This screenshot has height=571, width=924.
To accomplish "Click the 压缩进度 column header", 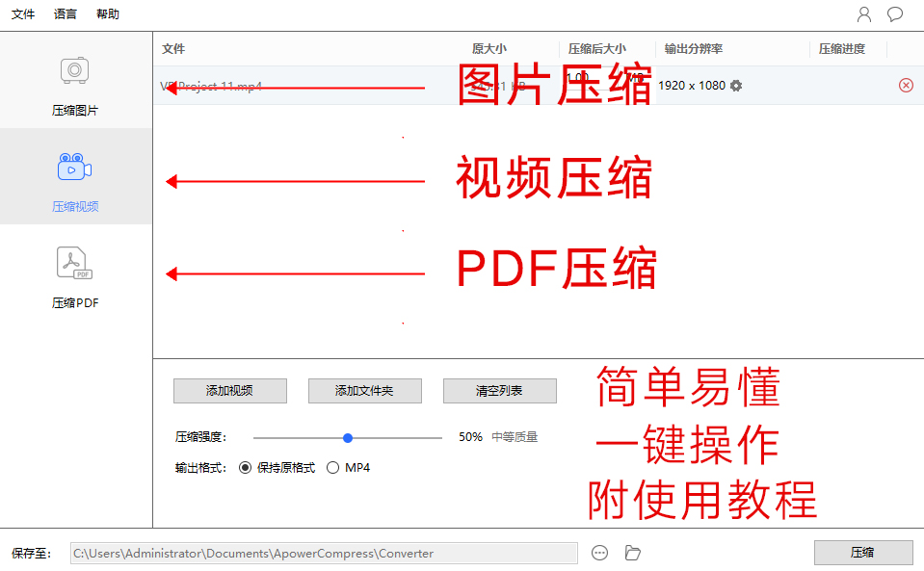I will pos(841,49).
